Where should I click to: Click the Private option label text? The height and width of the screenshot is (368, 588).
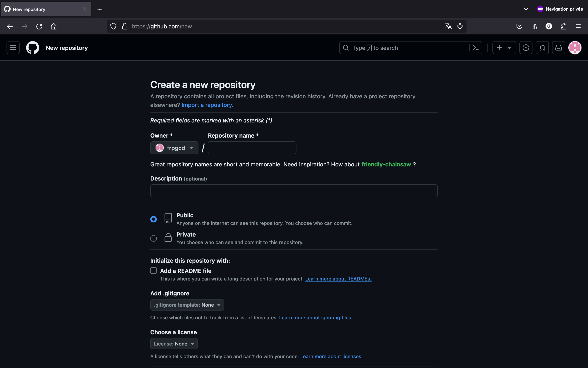186,234
